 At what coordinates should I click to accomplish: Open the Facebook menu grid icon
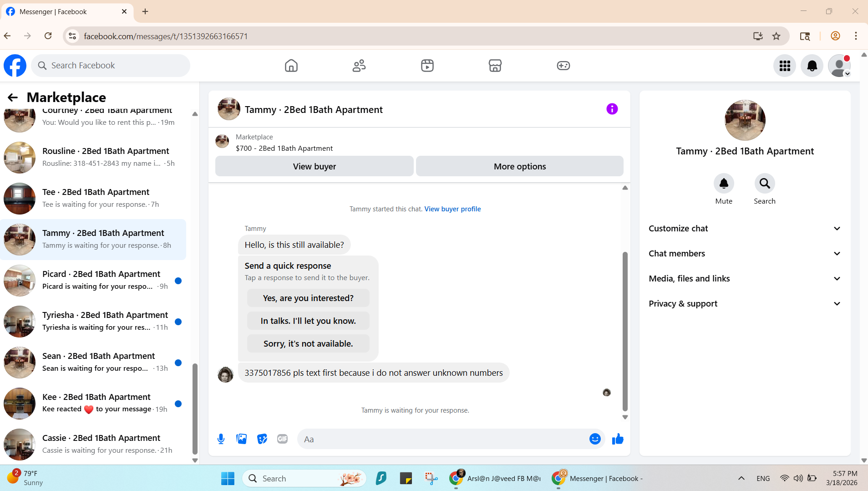point(785,66)
